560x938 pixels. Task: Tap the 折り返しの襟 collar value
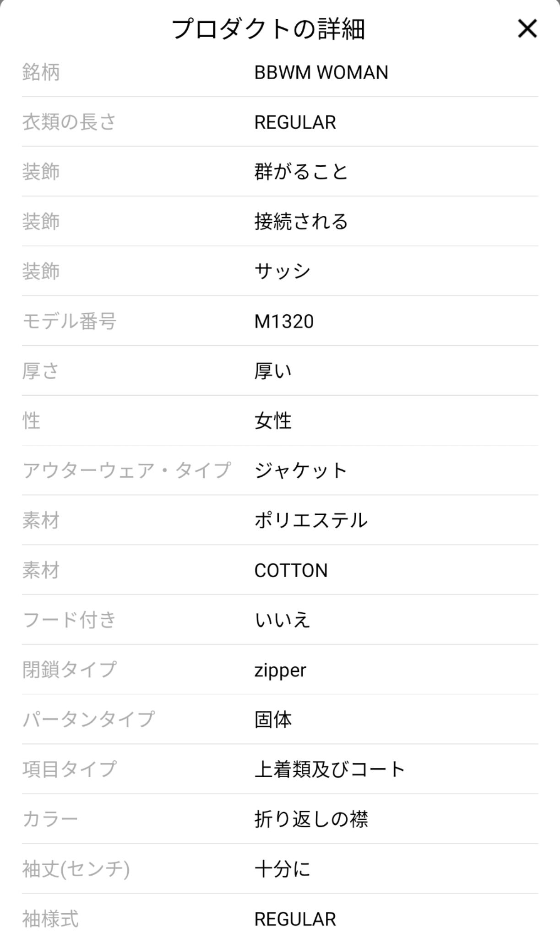tap(311, 819)
